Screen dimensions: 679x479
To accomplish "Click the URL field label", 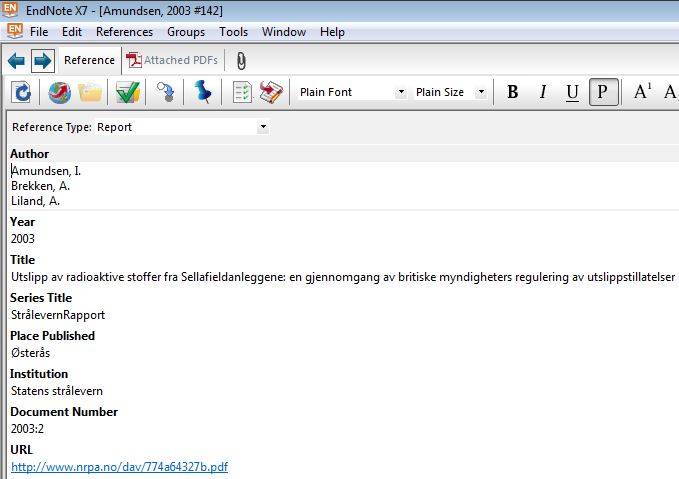I will (22, 450).
